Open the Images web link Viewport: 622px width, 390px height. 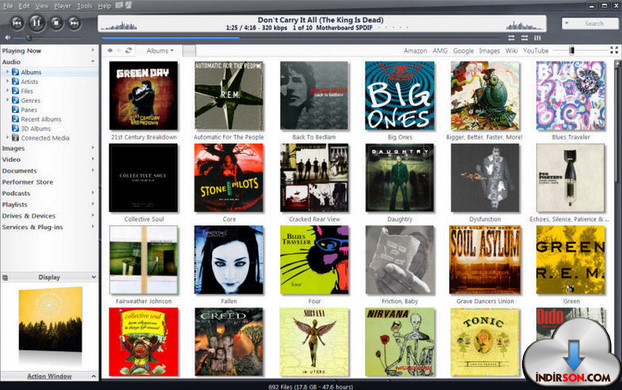(490, 51)
